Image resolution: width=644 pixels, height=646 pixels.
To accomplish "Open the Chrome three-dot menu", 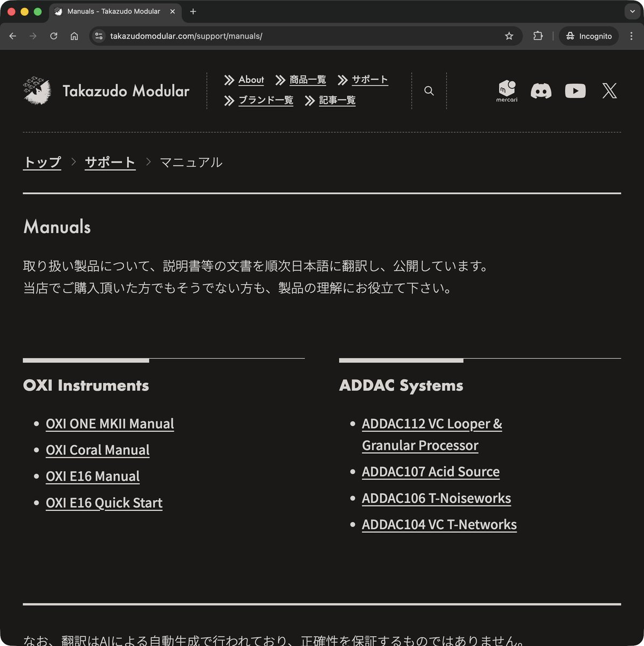I will pyautogui.click(x=631, y=36).
